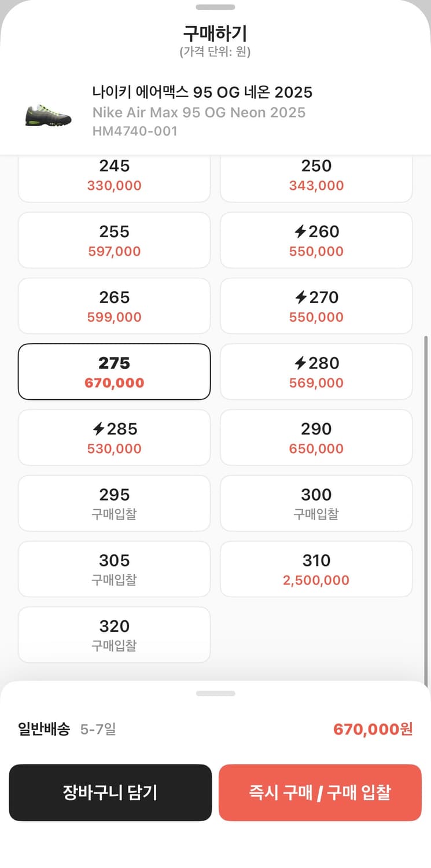Select size 320 bid option
Image resolution: width=431 pixels, height=868 pixels.
pos(114,635)
